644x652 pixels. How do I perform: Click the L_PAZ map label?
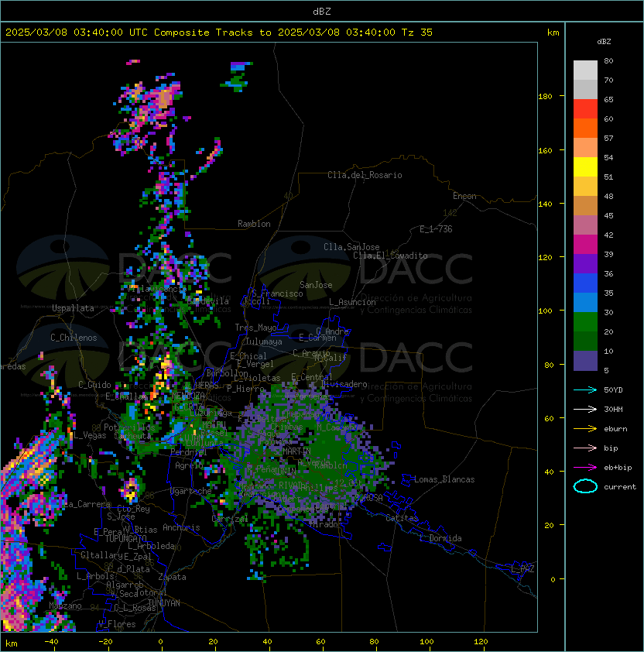522,569
